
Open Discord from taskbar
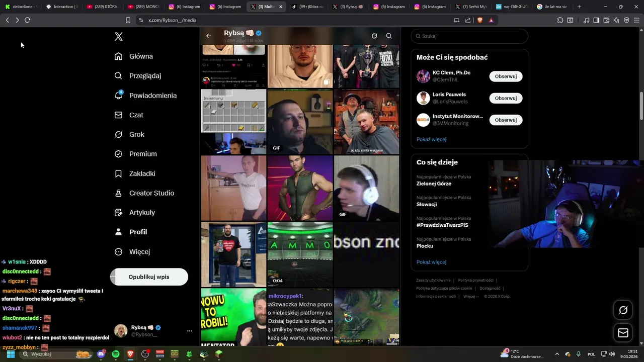(x=101, y=354)
